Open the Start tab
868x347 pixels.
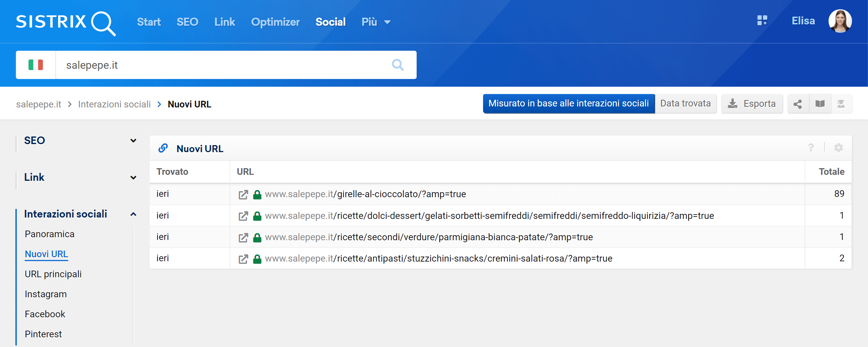149,22
